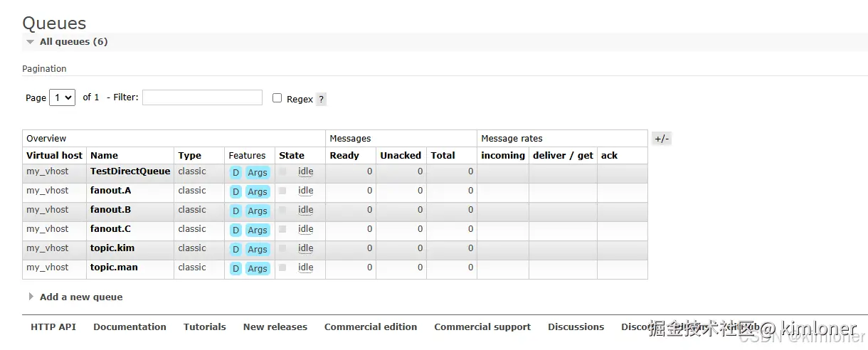Expand the Add a new queue section

80,297
